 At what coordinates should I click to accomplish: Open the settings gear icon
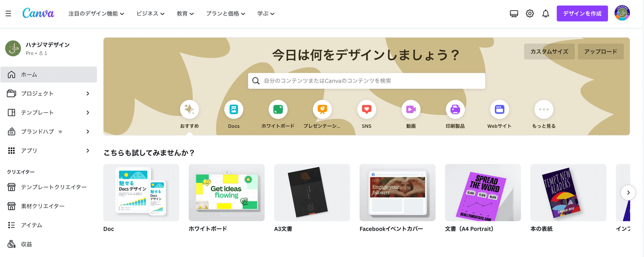530,13
